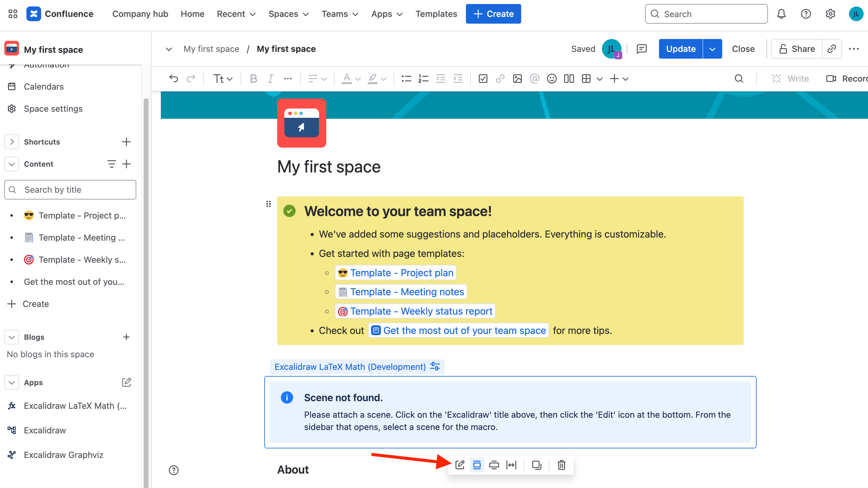The width and height of the screenshot is (868, 488).
Task: Insert a bullet list
Action: click(406, 79)
